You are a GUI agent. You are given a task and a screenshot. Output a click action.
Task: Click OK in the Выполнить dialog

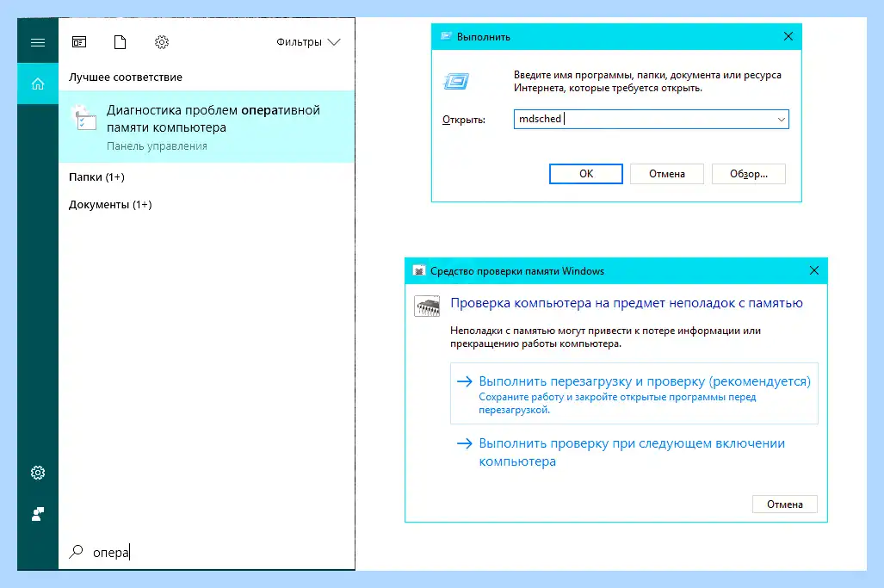(x=586, y=174)
